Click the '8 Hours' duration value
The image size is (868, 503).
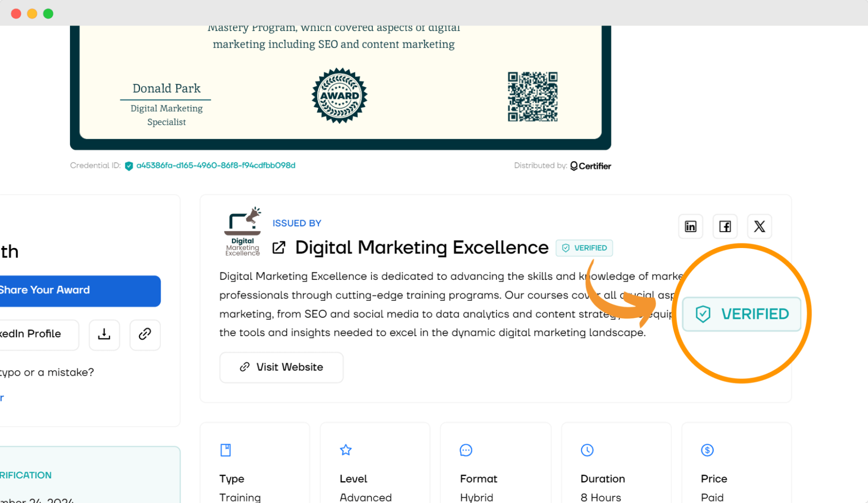pyautogui.click(x=601, y=497)
